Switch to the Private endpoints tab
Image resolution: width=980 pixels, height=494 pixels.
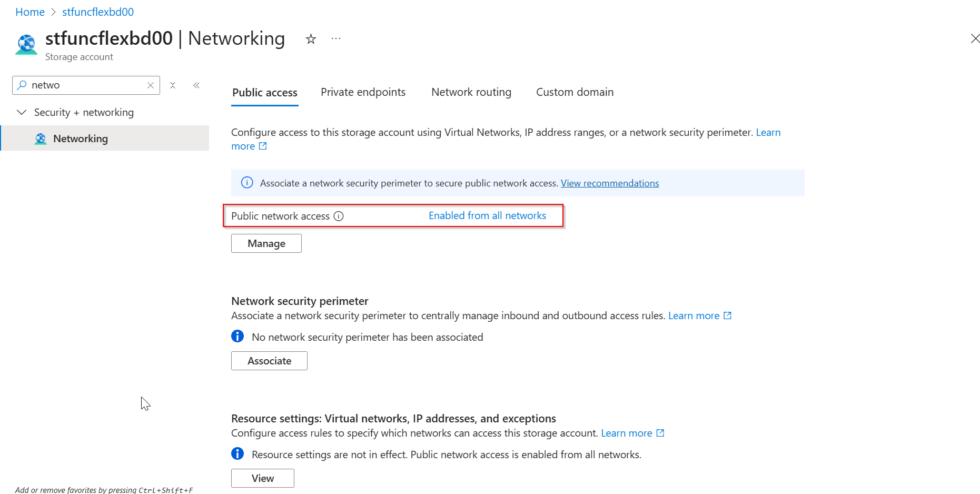click(x=363, y=92)
